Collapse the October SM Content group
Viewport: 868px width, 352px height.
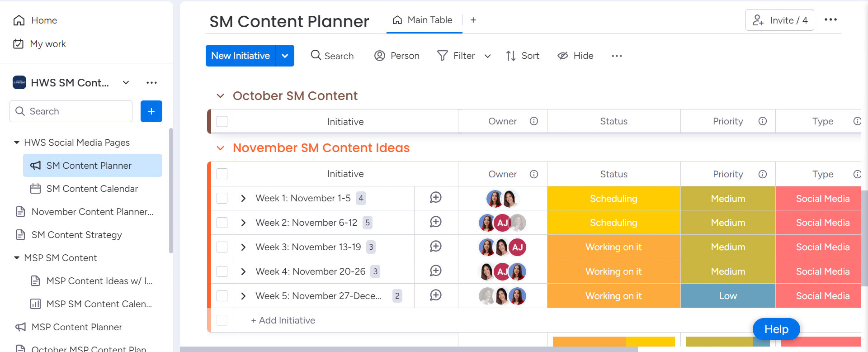tap(221, 96)
